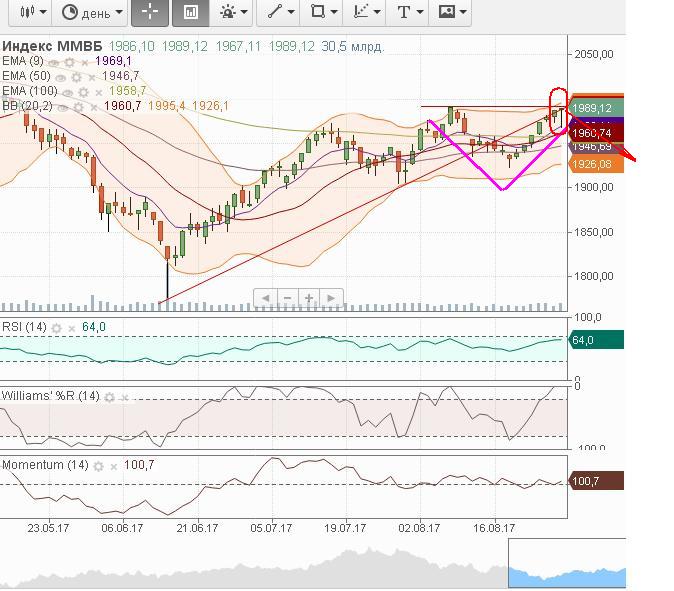
Task: Click the 05.07.17 date label
Action: click(x=271, y=528)
